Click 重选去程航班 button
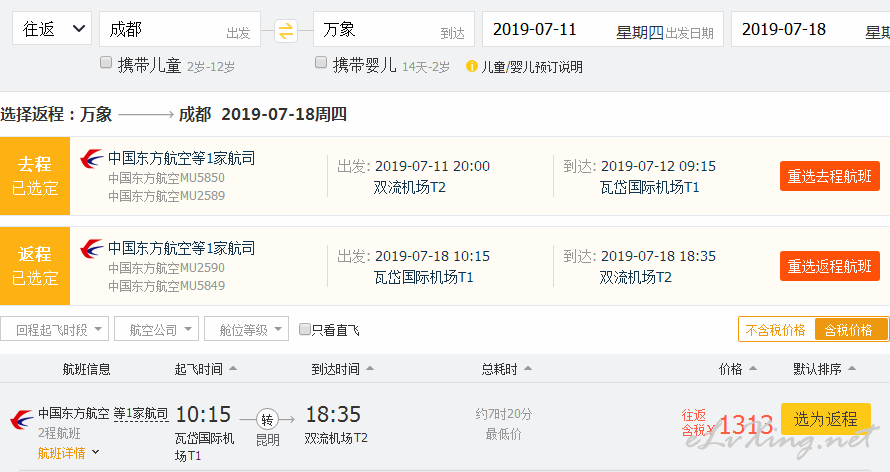This screenshot has height=472, width=890. [829, 176]
